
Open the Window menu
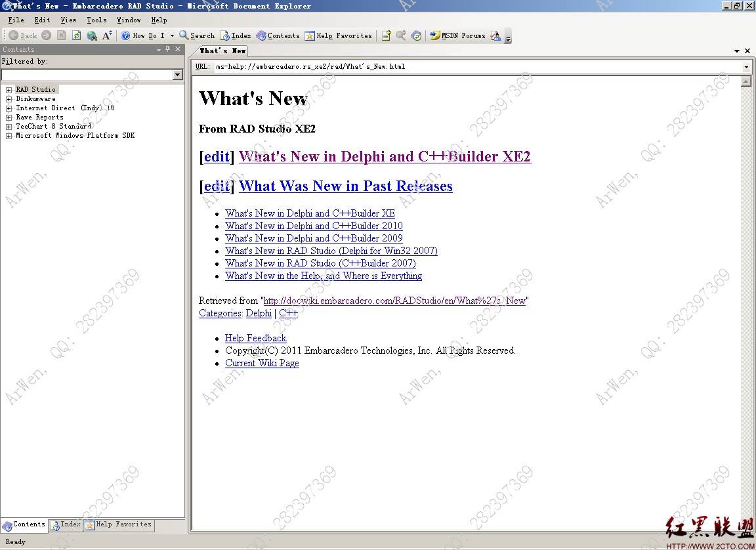(129, 20)
